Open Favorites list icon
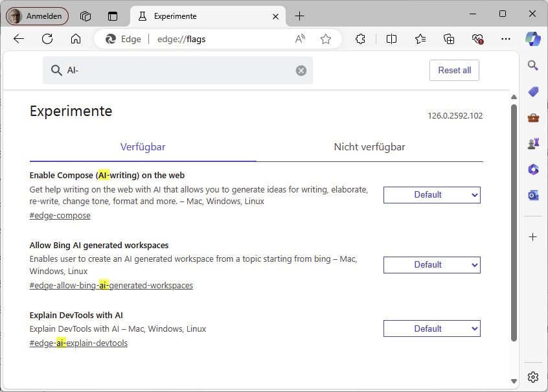The height and width of the screenshot is (392, 548). (x=420, y=39)
